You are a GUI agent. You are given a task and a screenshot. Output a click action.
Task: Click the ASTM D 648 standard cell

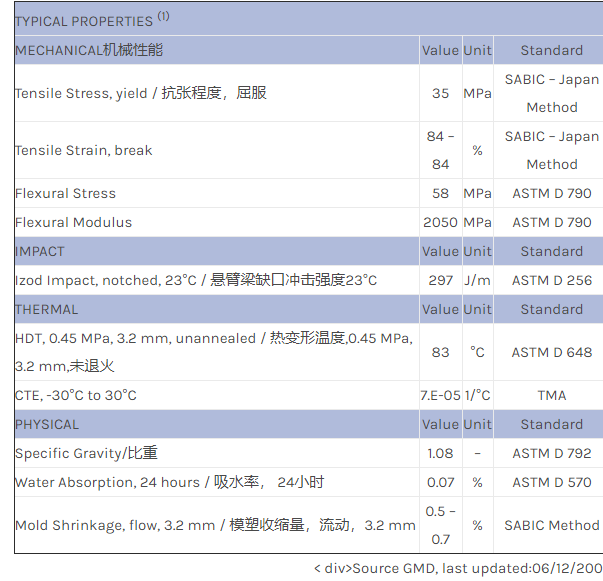click(x=551, y=352)
